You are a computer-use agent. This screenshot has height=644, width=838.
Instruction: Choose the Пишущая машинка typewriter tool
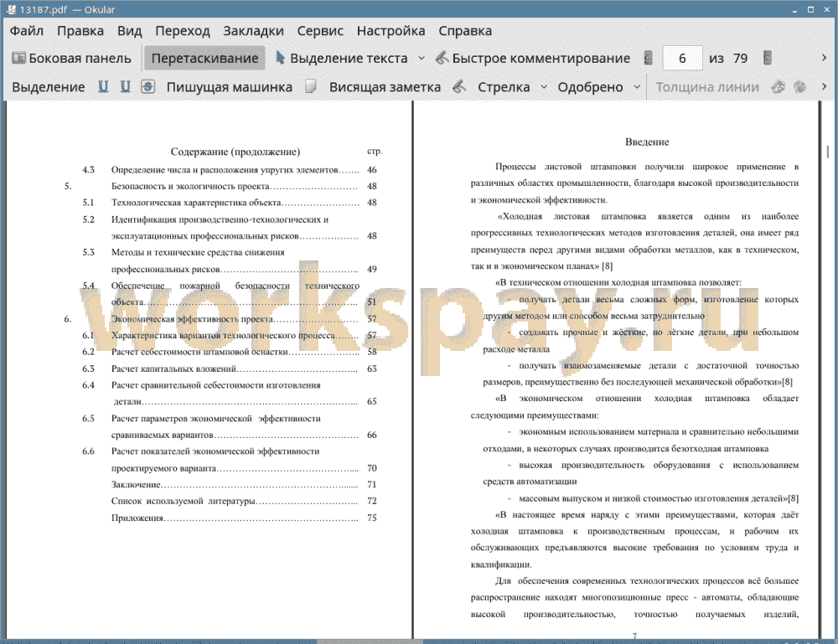(x=230, y=87)
